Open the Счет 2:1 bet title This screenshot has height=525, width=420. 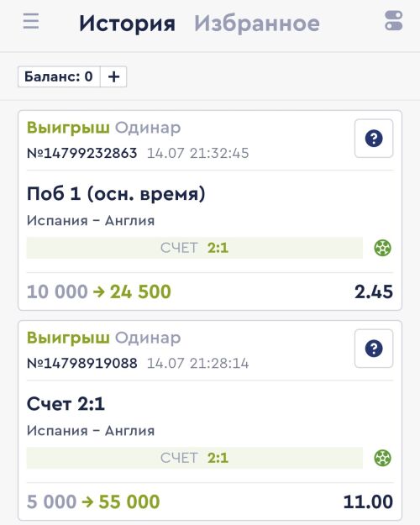tap(66, 404)
